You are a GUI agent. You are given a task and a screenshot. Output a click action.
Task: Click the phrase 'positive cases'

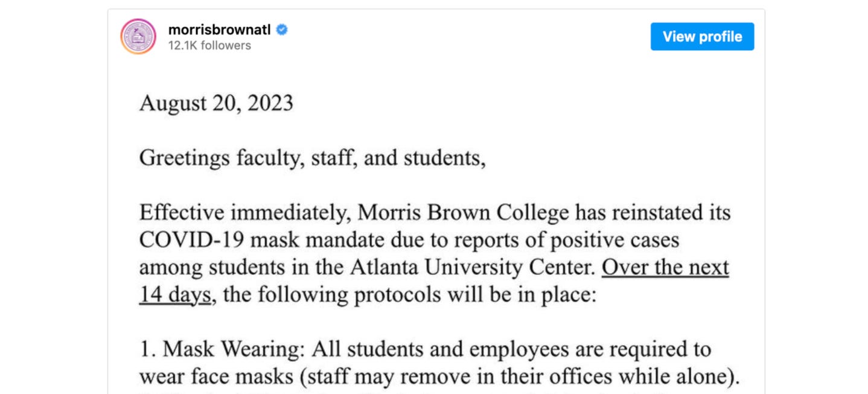(x=617, y=240)
